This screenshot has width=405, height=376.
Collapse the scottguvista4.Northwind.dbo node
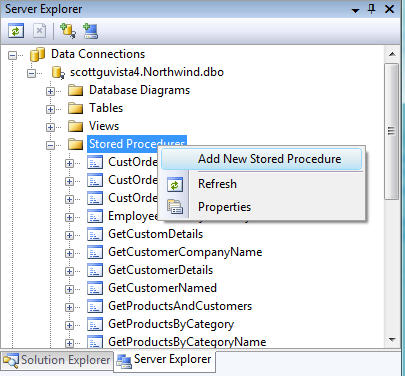pyautogui.click(x=31, y=73)
